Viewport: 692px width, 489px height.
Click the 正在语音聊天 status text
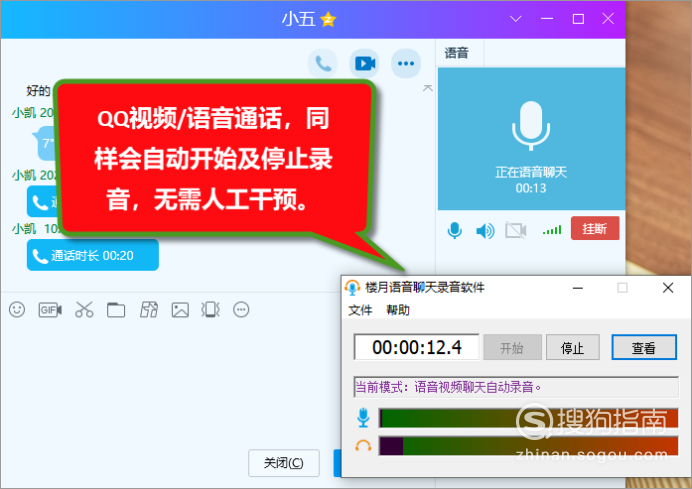(x=531, y=172)
